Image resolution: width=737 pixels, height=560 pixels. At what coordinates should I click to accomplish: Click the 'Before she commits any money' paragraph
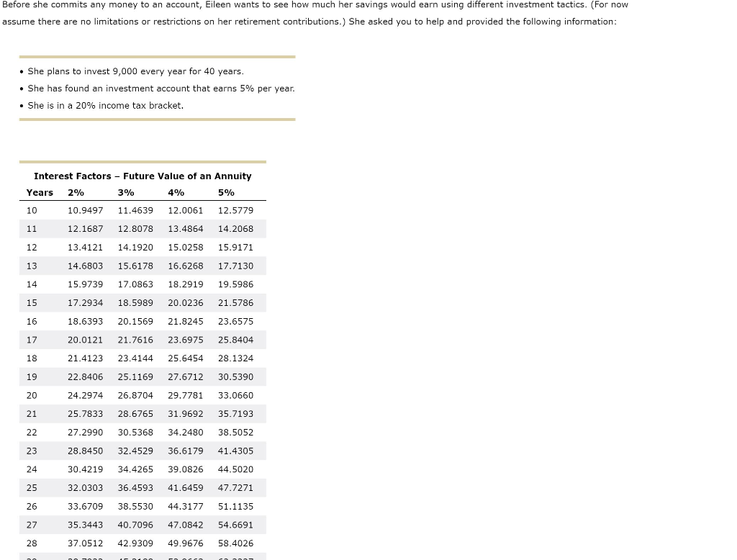(x=315, y=13)
